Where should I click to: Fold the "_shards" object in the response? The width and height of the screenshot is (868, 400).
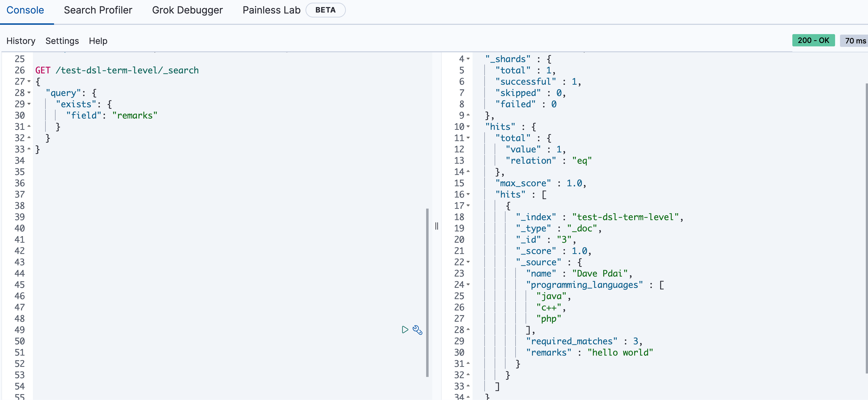coord(468,59)
